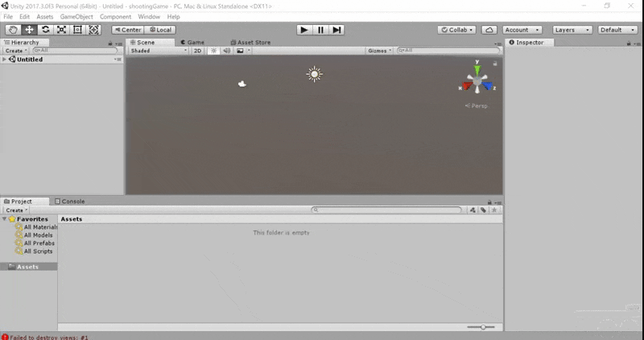
Task: Open the Assets menu
Action: (45, 17)
